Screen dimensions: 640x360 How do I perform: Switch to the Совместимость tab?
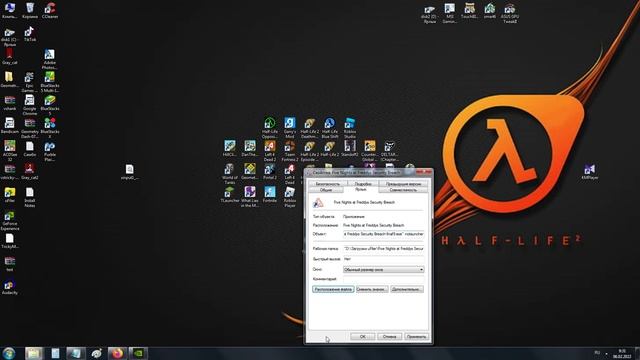tap(403, 190)
